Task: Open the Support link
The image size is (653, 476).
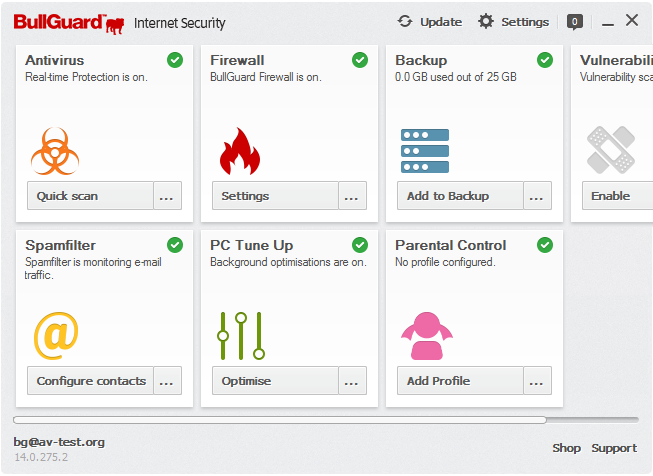Action: coord(613,448)
